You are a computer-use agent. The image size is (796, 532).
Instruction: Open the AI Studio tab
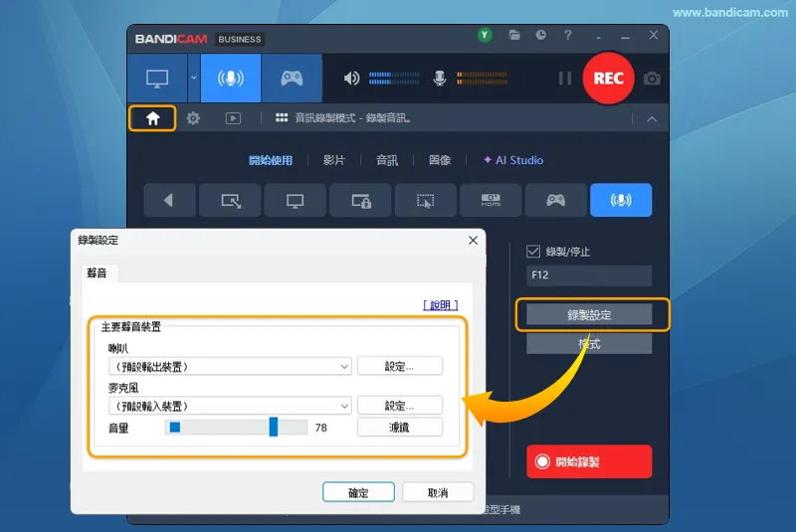(x=513, y=160)
